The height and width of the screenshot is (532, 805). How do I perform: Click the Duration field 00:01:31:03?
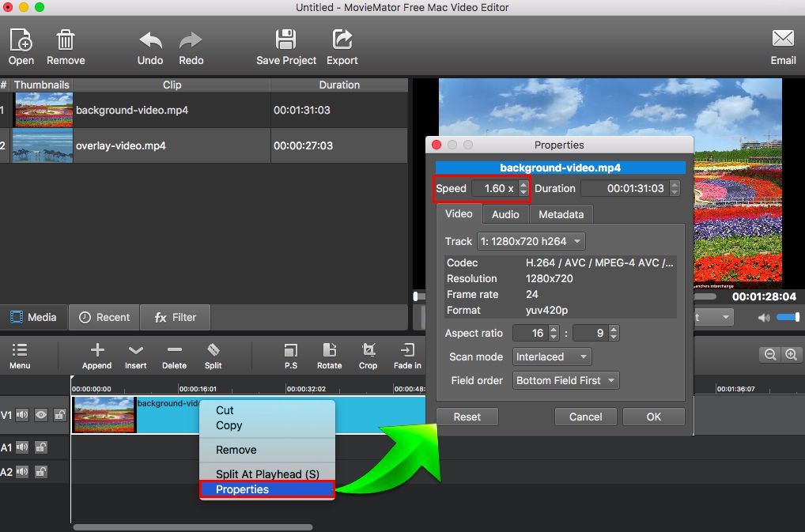(x=625, y=188)
